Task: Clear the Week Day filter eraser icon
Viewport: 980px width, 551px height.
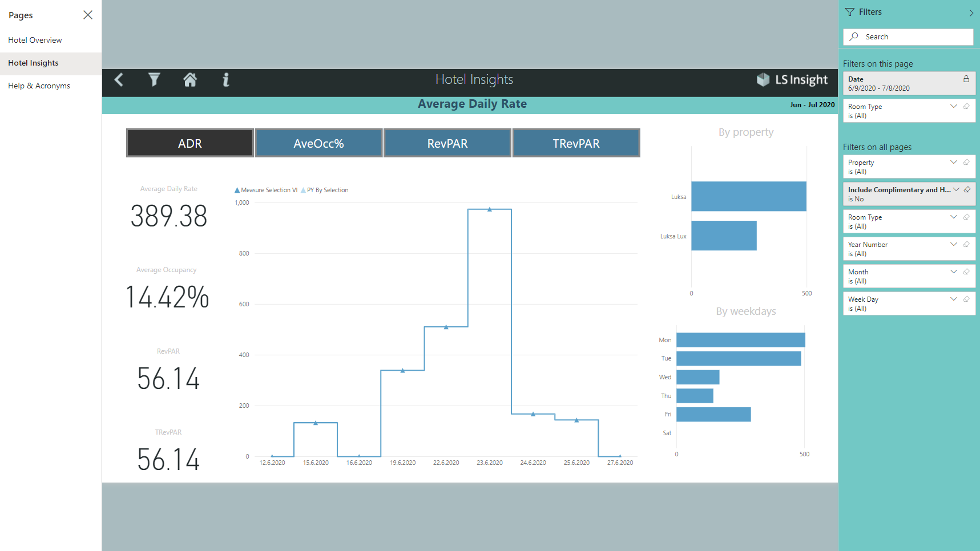Action: click(966, 299)
